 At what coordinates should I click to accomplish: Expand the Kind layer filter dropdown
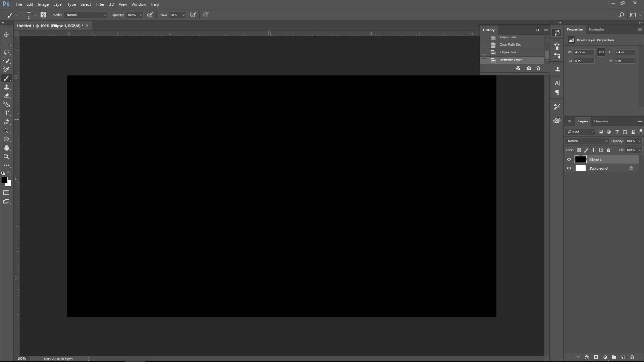point(580,132)
